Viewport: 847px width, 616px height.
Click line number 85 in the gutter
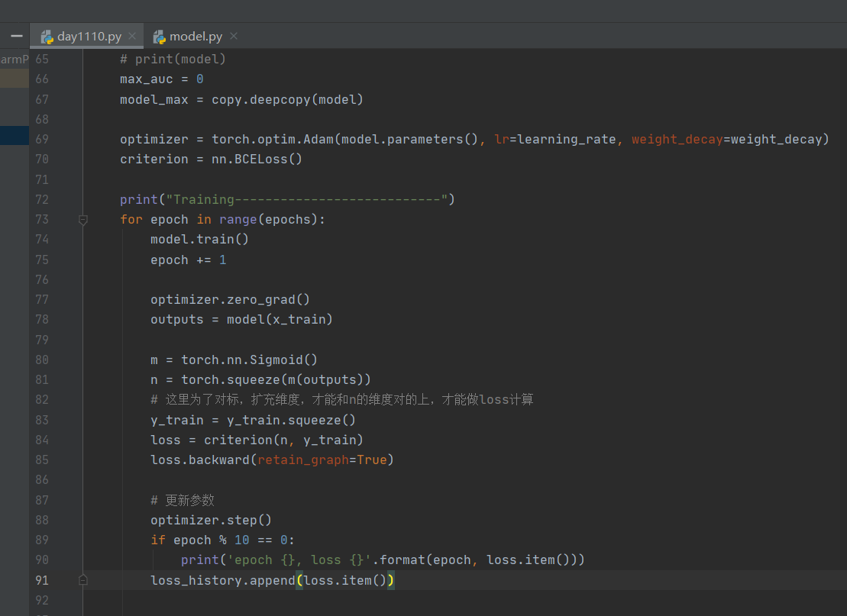(x=42, y=460)
